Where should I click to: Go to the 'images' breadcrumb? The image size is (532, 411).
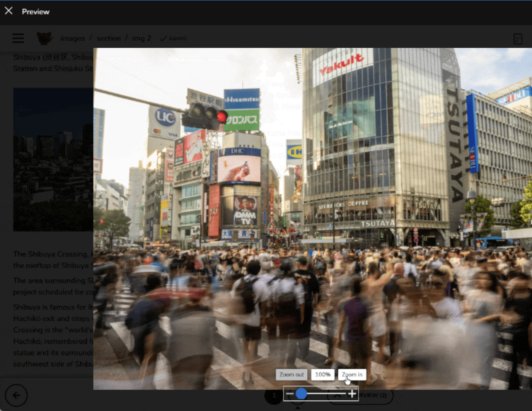[x=73, y=38]
